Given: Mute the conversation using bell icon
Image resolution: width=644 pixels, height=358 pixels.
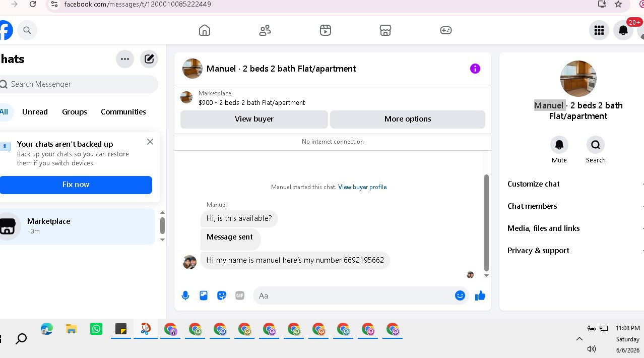Looking at the screenshot, I should click(559, 145).
